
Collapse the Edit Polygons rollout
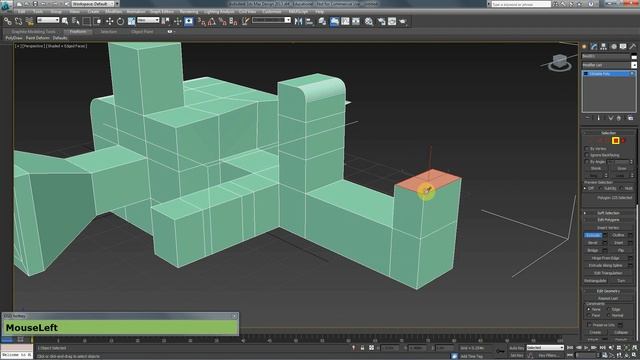[608, 220]
